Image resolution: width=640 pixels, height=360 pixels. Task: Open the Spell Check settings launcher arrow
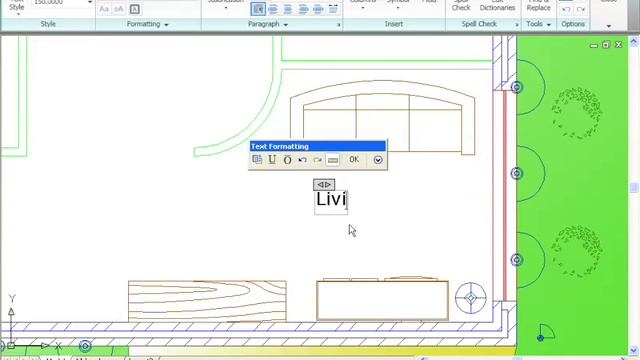point(516,25)
